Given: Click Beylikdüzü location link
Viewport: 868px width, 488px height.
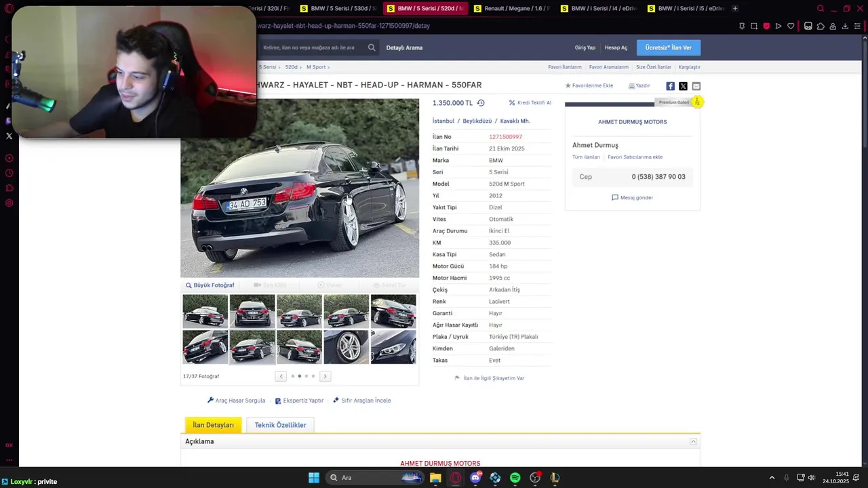Looking at the screenshot, I should [x=477, y=121].
